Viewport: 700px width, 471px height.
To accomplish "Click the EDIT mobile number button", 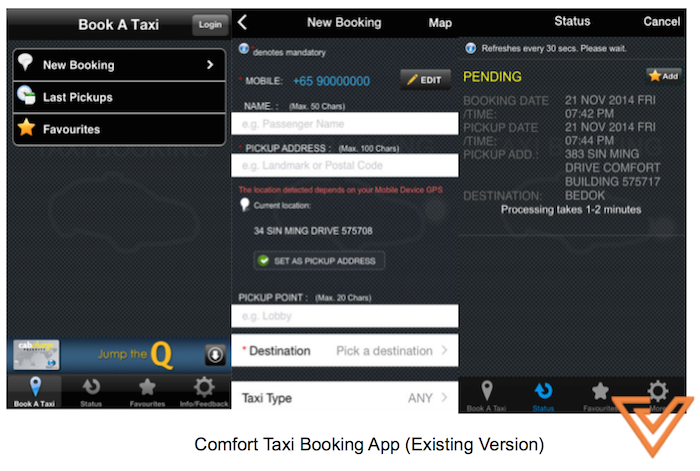I will click(x=425, y=80).
